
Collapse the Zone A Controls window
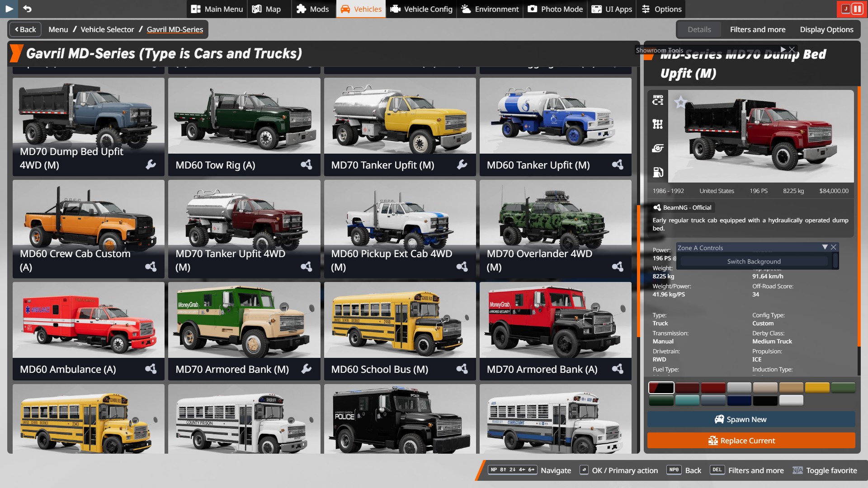point(825,247)
